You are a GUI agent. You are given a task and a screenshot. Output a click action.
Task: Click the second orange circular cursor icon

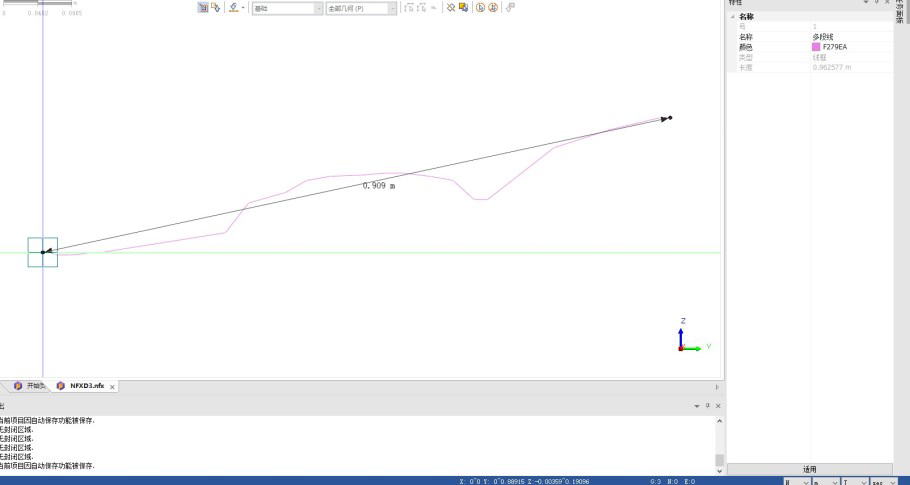point(493,7)
